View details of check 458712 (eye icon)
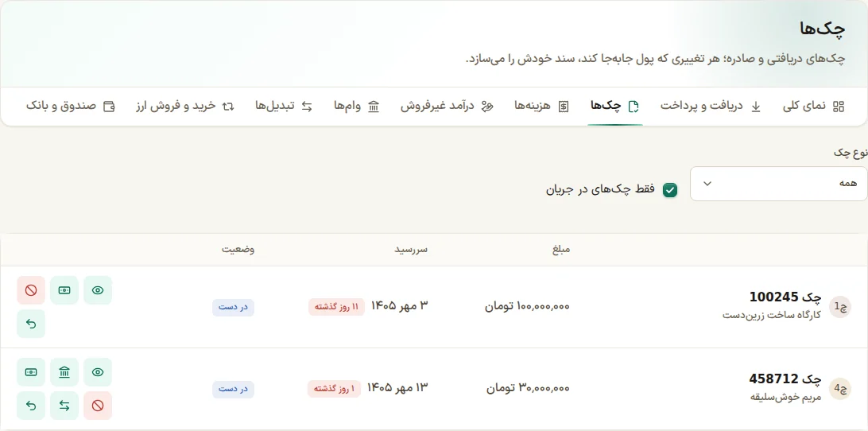This screenshot has height=431, width=868. coord(98,372)
